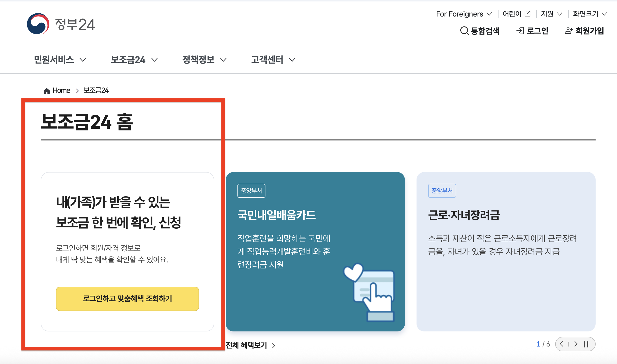Open 어린이 external link icon
617x364 pixels.
(x=528, y=14)
